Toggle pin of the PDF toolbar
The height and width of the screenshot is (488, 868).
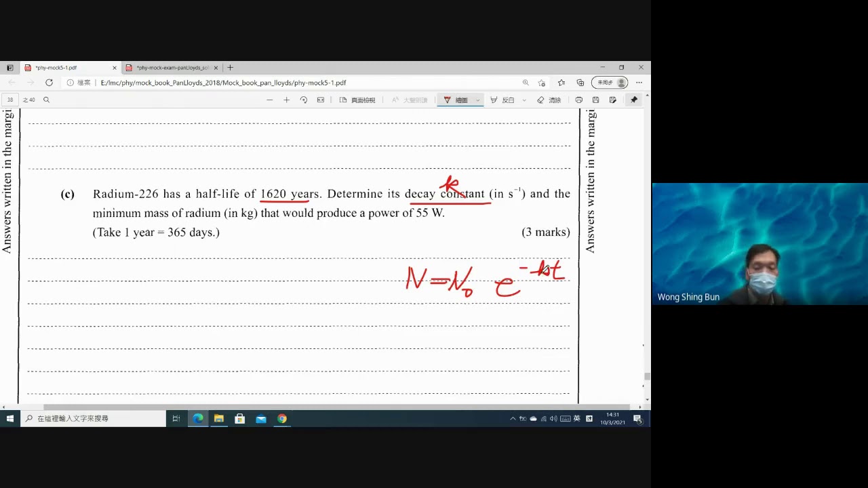coord(634,100)
